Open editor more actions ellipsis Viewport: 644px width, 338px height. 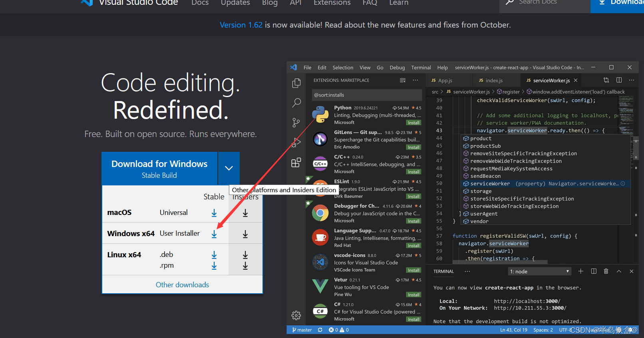click(x=632, y=80)
